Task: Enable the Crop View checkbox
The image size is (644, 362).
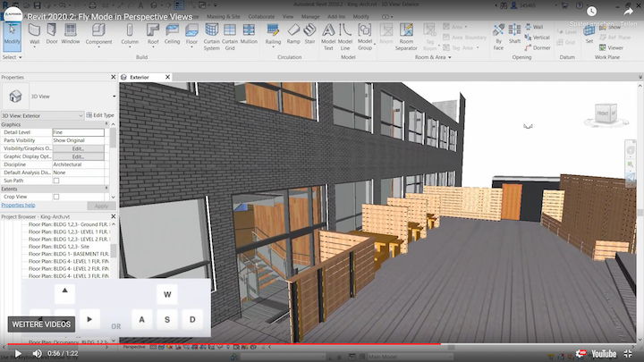Action: coord(56,197)
